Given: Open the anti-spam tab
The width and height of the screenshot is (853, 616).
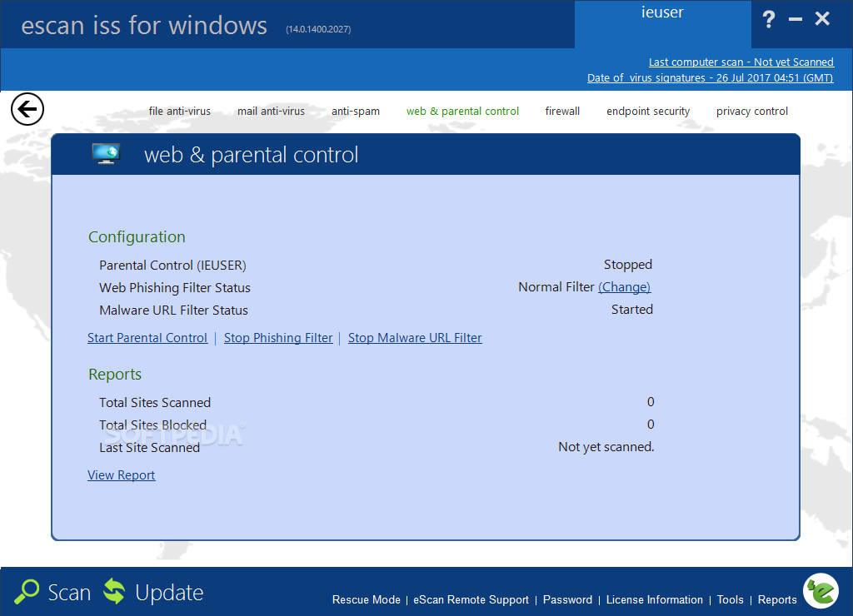Looking at the screenshot, I should click(x=356, y=111).
